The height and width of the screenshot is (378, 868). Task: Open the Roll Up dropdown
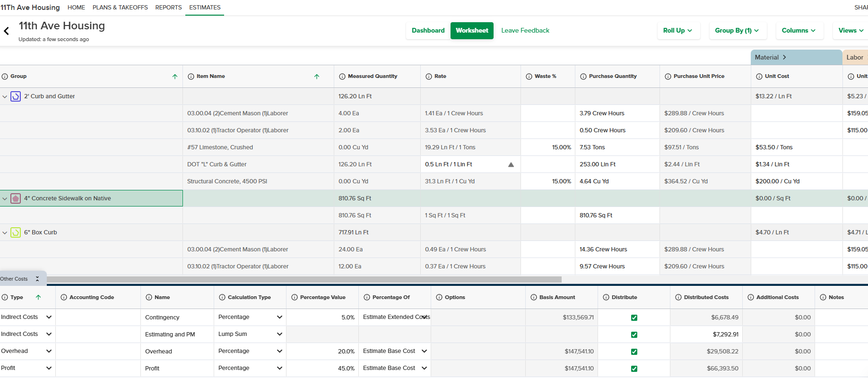coord(677,31)
